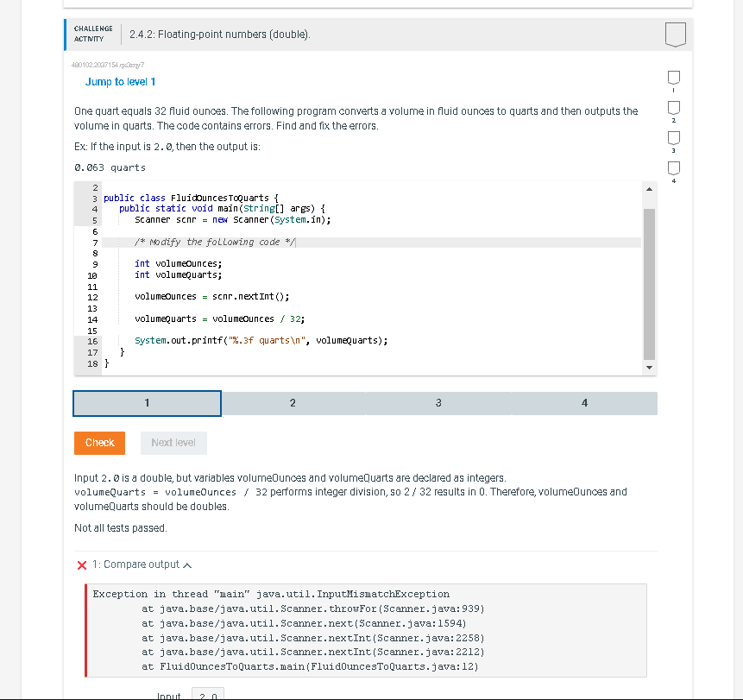Click the shield icon in the activity header
The width and height of the screenshot is (743, 700).
tap(675, 35)
